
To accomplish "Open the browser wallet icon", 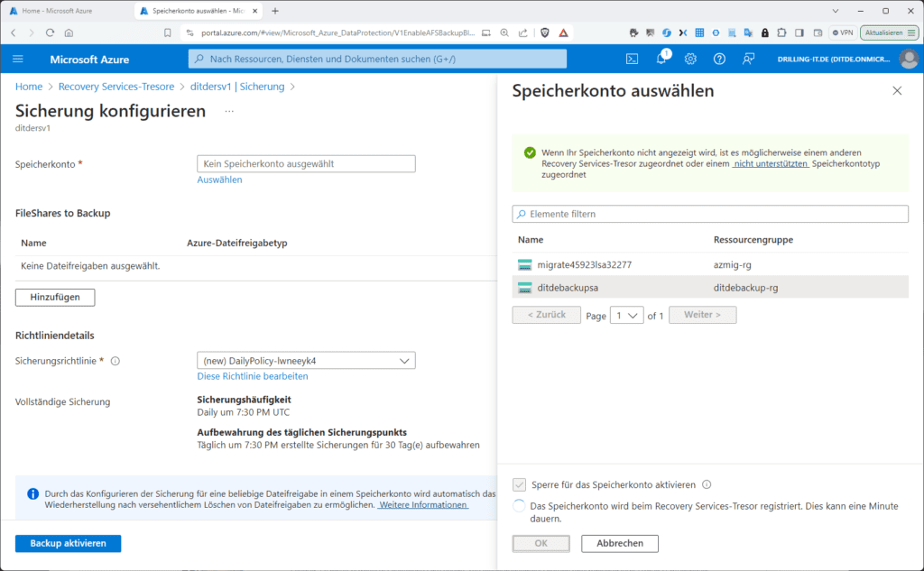I will [818, 33].
